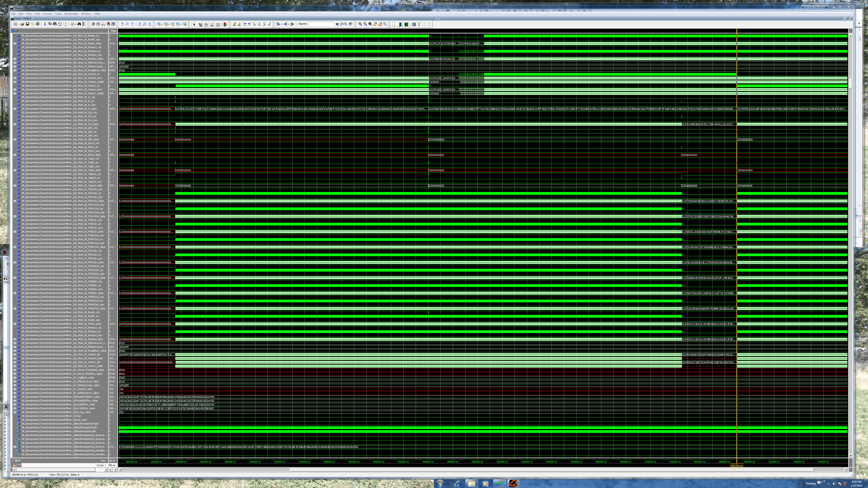Expand the p_Mixa_i0i_feedin_data signal

[x=14, y=43]
